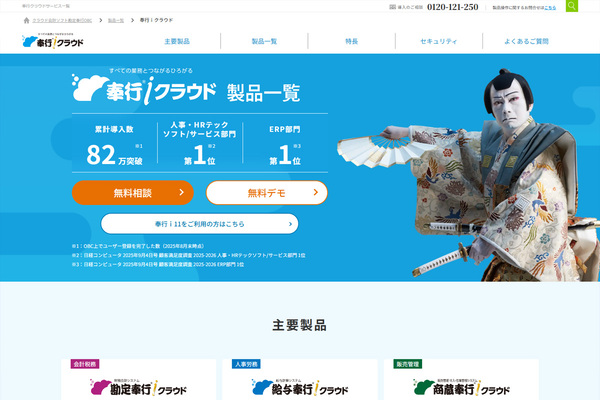Click the arrow inside 無料相談 button

[x=181, y=192]
